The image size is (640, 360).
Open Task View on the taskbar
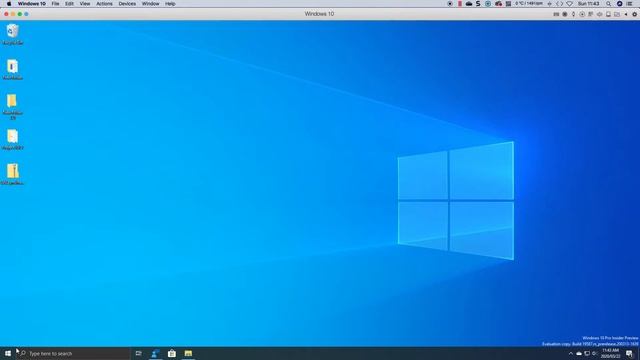click(138, 353)
